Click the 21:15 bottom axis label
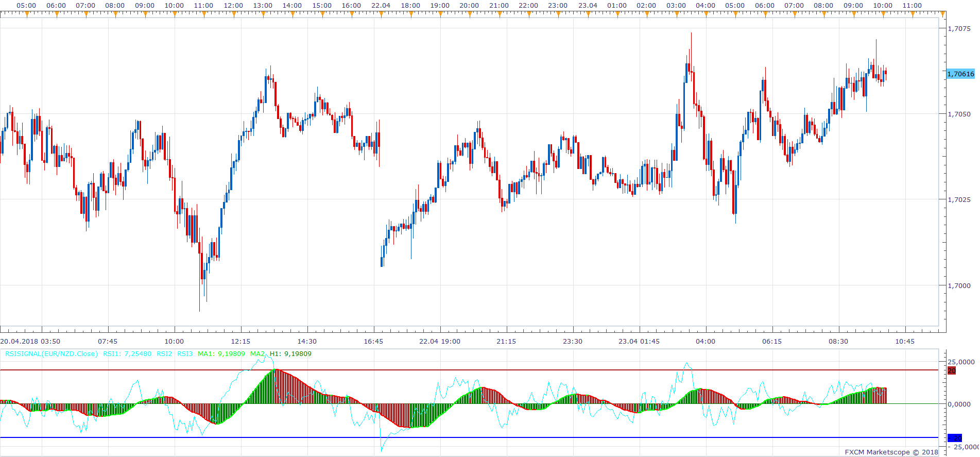 (x=506, y=342)
